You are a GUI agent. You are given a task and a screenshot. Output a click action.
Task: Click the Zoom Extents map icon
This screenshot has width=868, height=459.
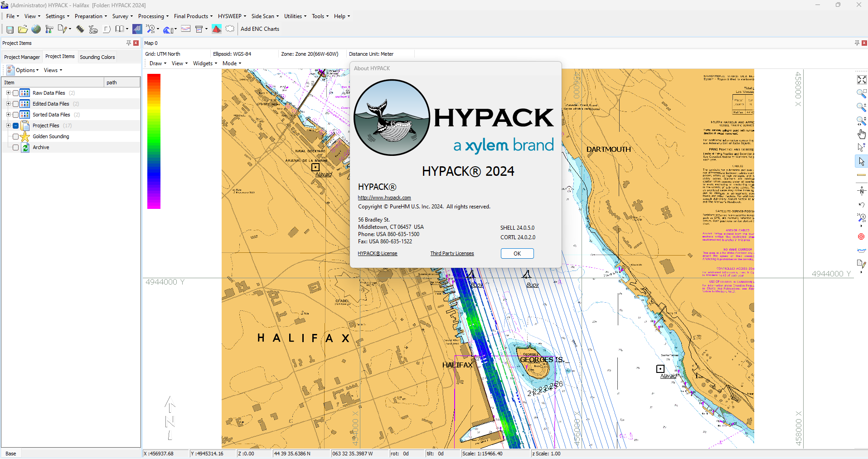coord(861,80)
